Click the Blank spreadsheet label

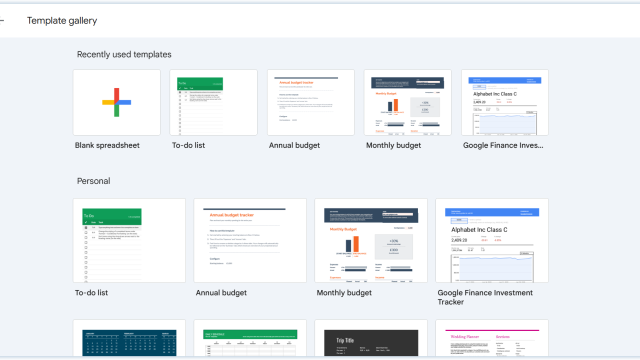107,145
